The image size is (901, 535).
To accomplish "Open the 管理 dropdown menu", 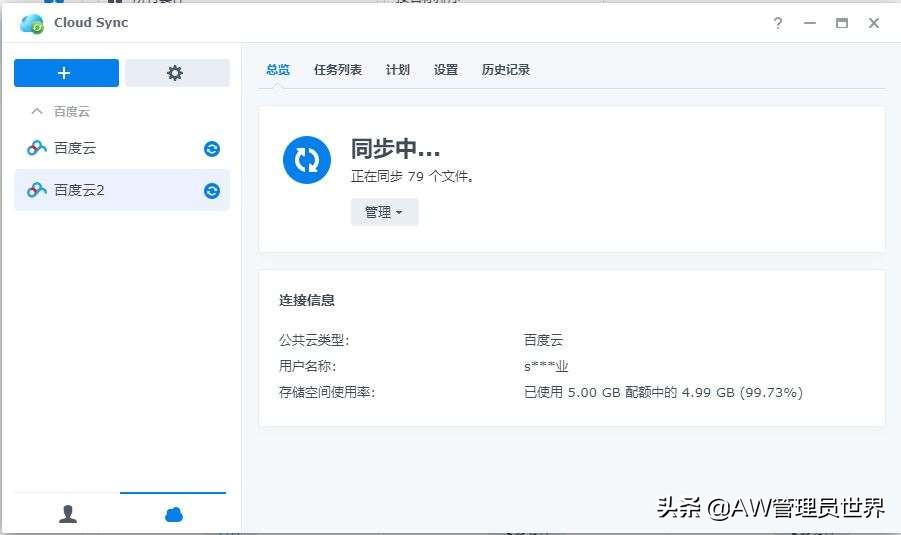I will tap(384, 212).
